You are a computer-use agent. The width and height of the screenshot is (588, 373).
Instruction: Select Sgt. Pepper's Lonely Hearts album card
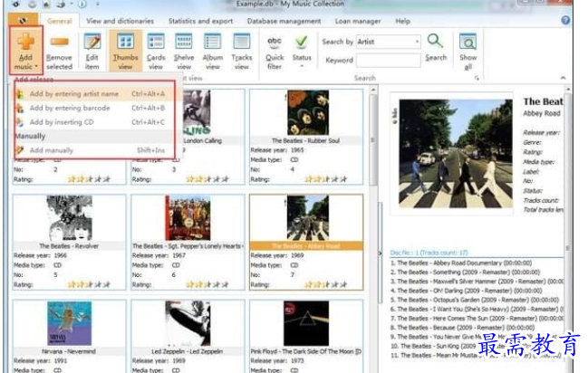point(188,242)
